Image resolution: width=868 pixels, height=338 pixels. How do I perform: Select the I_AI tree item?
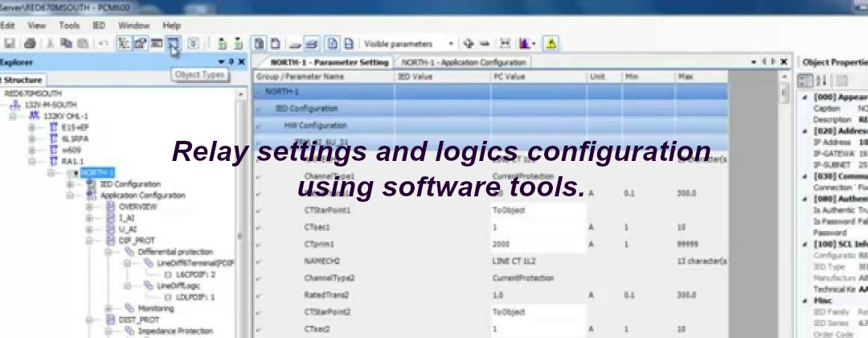coord(126,218)
